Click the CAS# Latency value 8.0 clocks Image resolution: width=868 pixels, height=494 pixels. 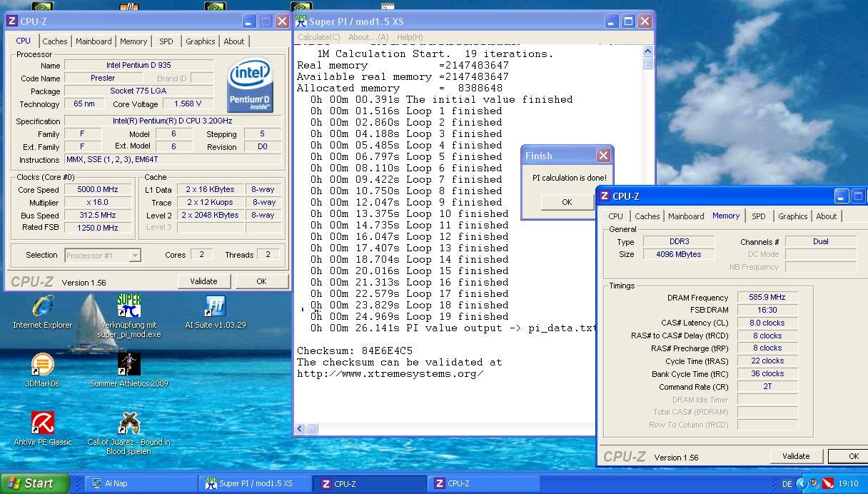(767, 323)
